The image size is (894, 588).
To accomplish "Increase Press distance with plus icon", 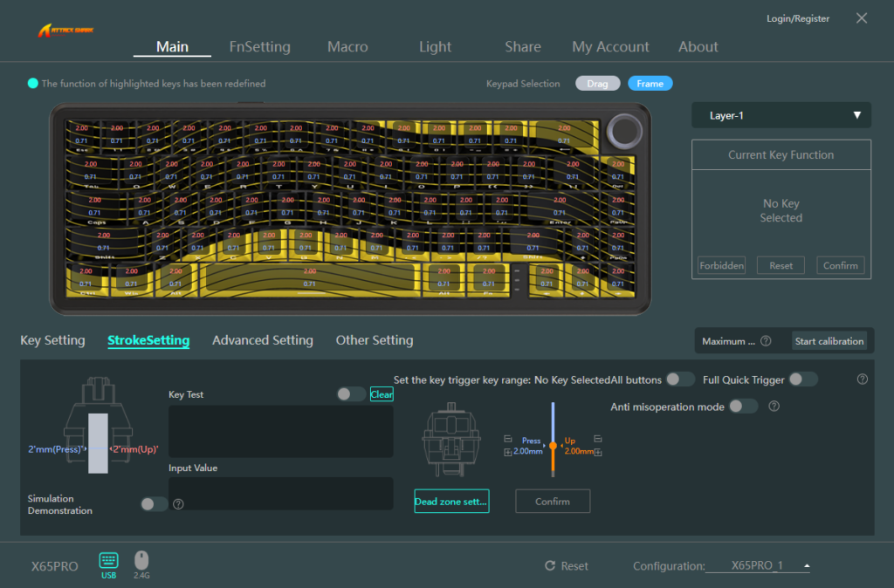I will pos(508,452).
